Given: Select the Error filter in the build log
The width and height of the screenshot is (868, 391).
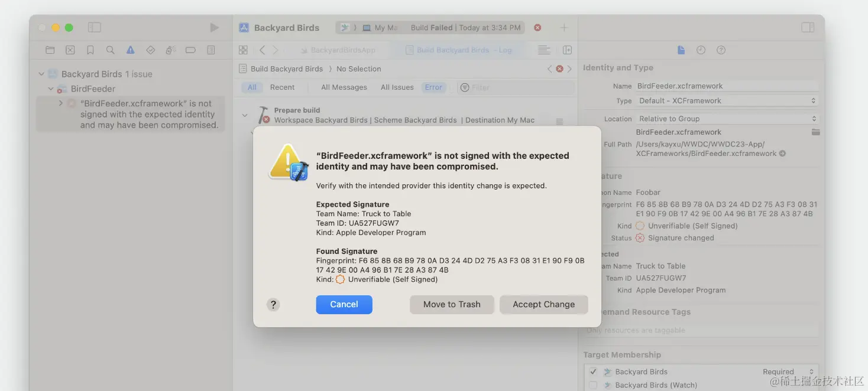Looking at the screenshot, I should click(x=433, y=87).
